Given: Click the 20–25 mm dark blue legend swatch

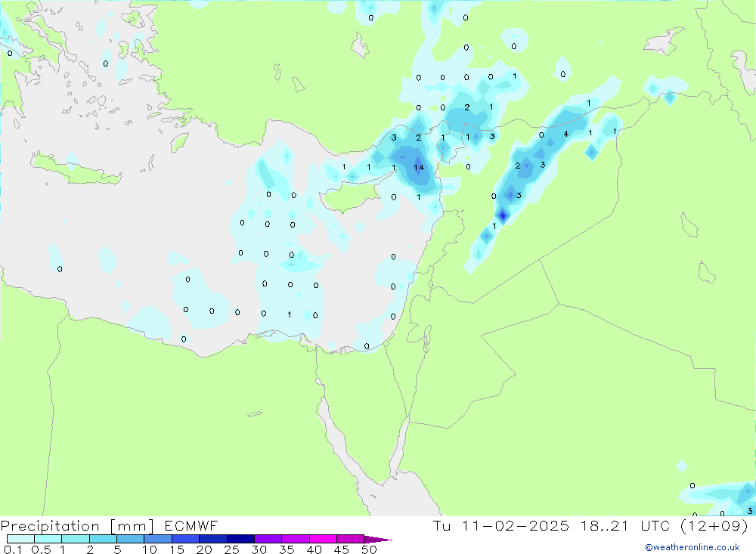Looking at the screenshot, I should tap(212, 539).
